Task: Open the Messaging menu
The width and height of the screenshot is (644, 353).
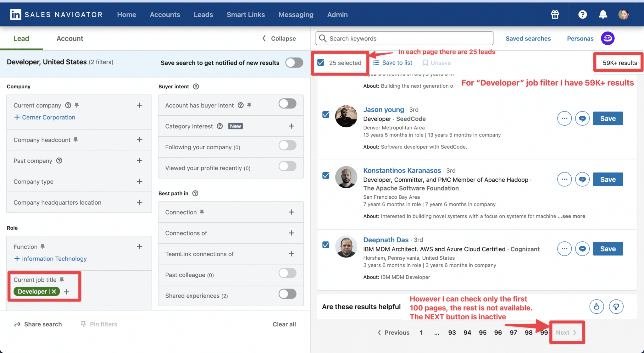Action: point(296,14)
